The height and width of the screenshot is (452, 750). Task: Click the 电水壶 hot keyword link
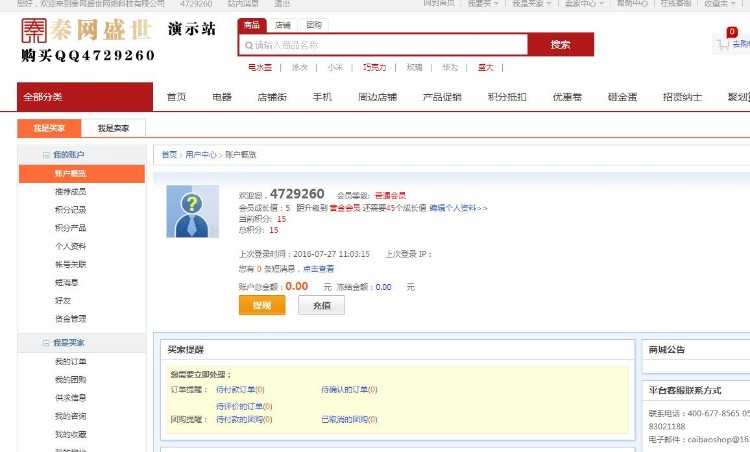(x=260, y=67)
